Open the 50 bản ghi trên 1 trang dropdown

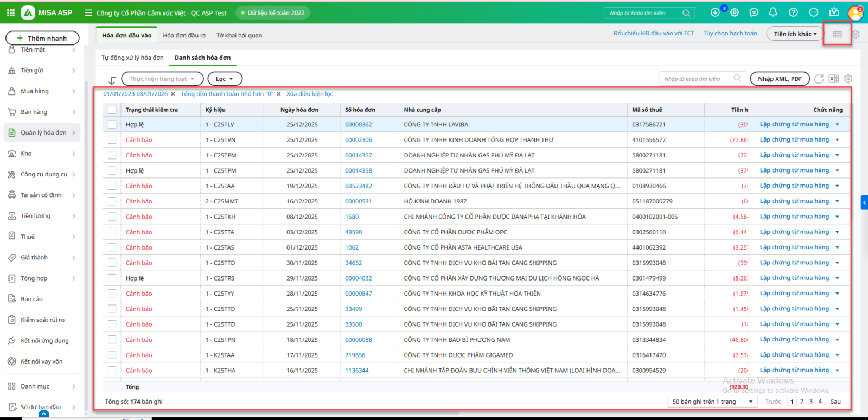coord(712,402)
